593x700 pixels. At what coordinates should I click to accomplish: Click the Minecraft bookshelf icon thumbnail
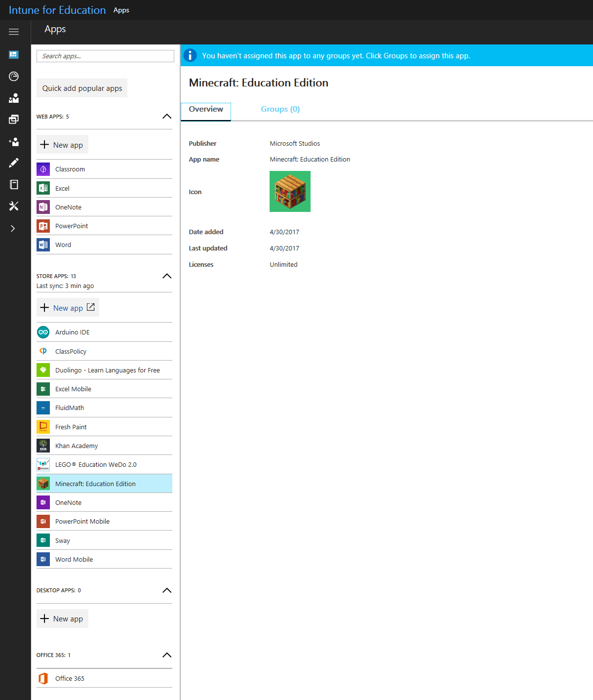(290, 191)
